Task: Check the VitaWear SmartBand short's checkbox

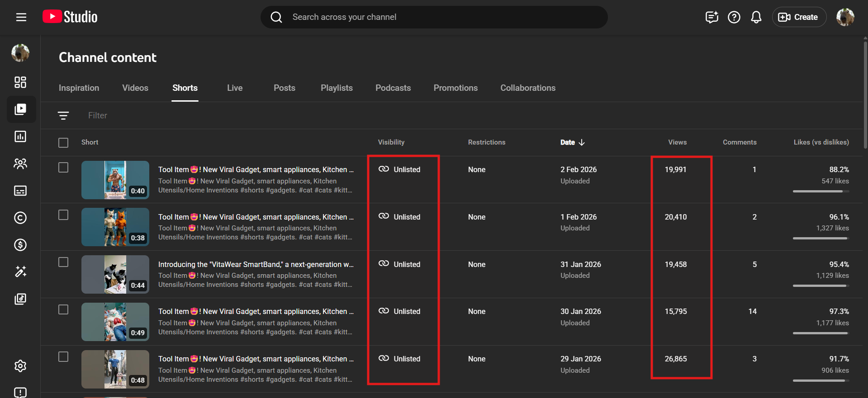Action: [63, 262]
